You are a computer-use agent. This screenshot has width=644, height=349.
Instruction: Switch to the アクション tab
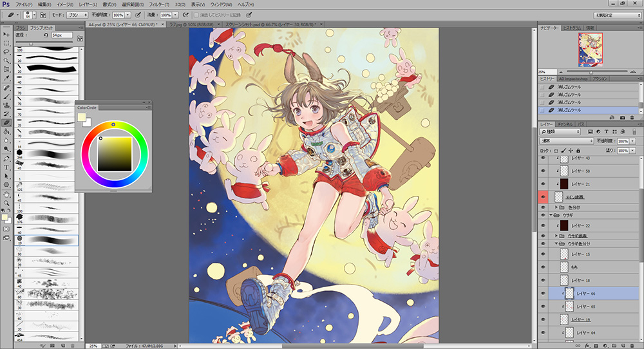599,79
